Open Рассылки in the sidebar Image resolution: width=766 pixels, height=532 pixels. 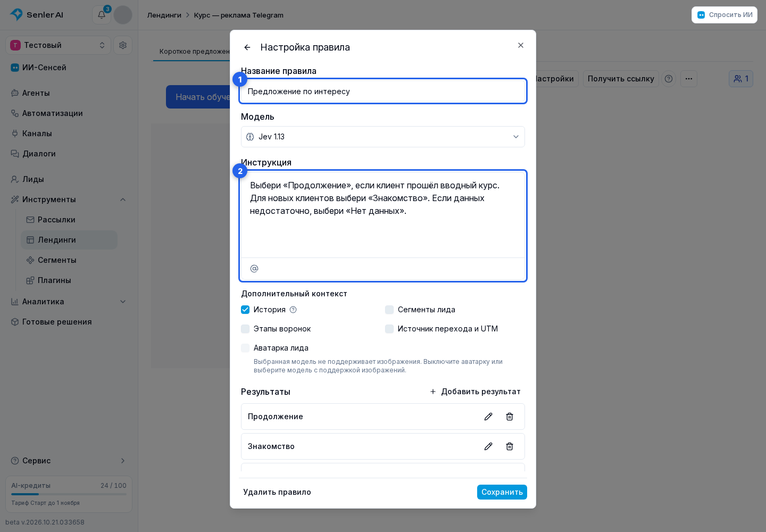click(69, 220)
